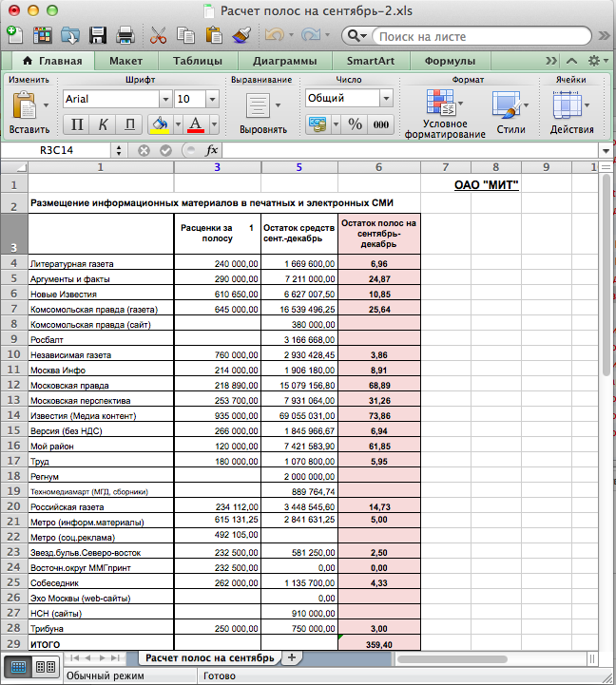The width and height of the screenshot is (616, 685).
Task: Expand the fill color options arrow
Action: click(x=178, y=124)
